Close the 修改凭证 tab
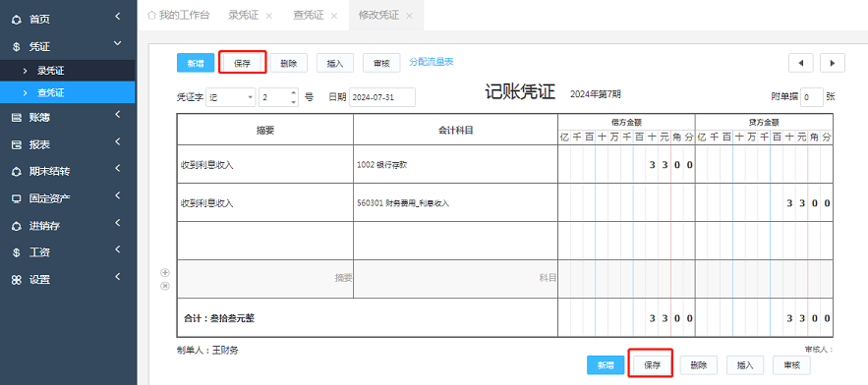This screenshot has height=385, width=868. point(409,16)
